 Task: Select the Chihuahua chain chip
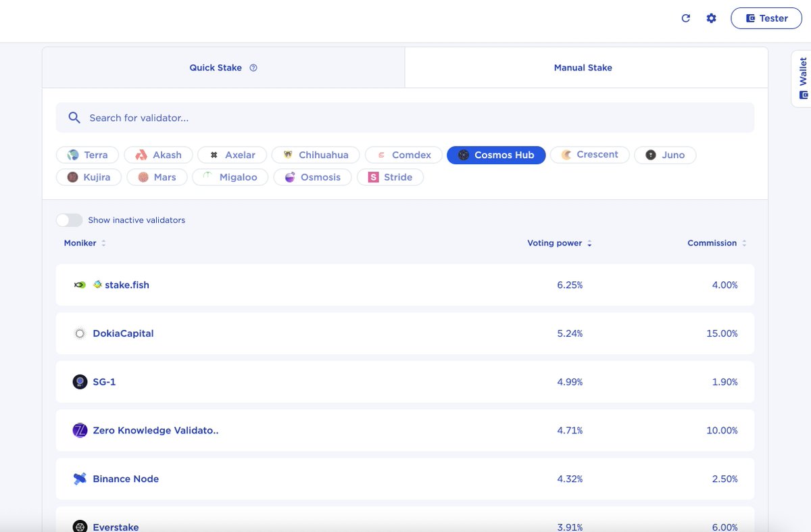coord(316,155)
